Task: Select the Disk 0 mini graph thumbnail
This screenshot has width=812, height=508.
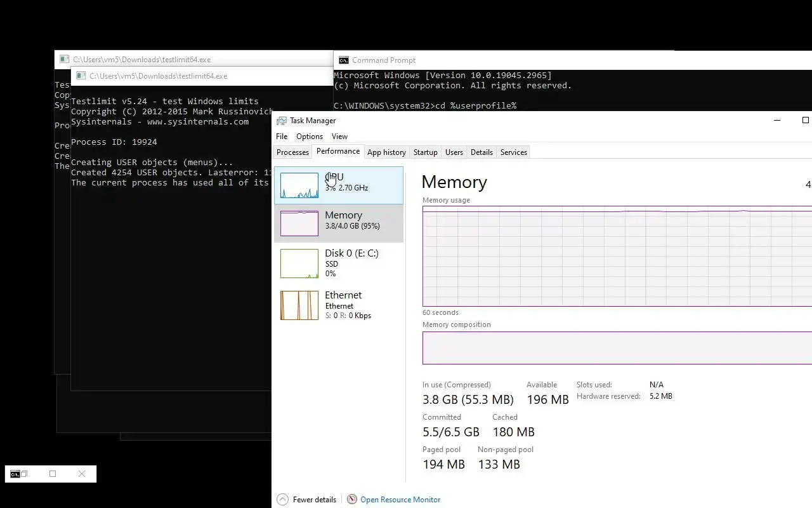Action: coord(299,264)
